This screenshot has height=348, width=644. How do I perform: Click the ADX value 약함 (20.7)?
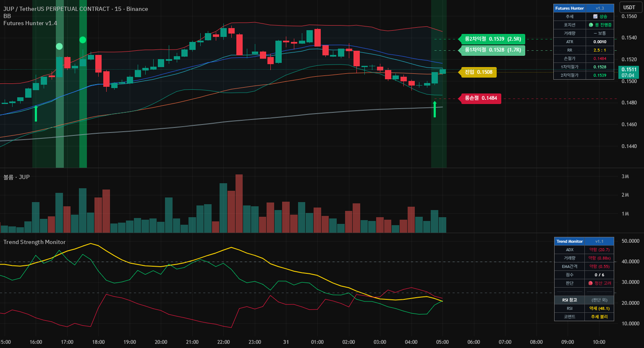pos(599,249)
